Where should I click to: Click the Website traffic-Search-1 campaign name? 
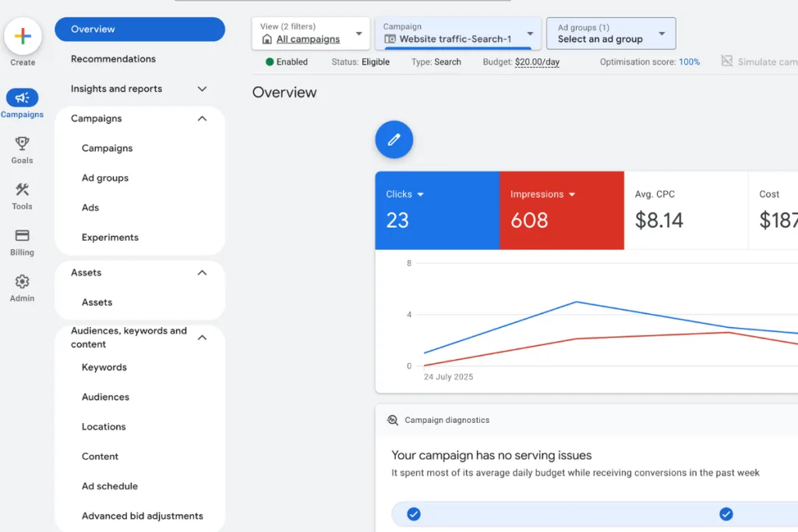455,39
